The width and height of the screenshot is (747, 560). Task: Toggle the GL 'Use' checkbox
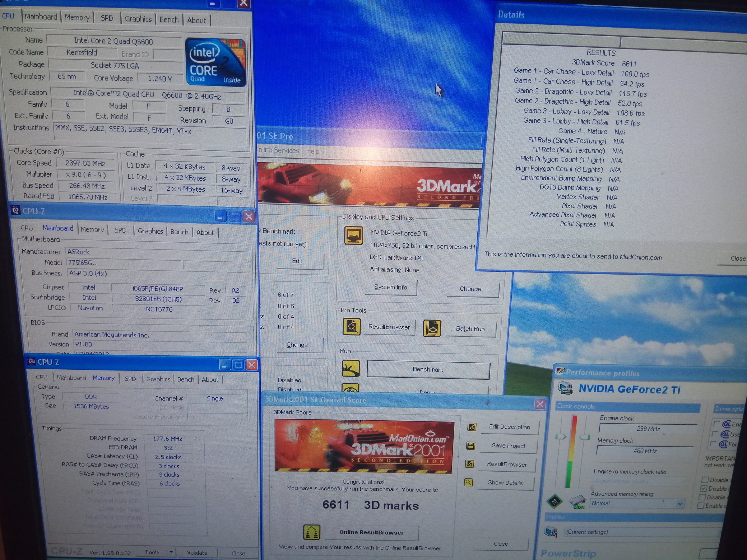pyautogui.click(x=715, y=434)
